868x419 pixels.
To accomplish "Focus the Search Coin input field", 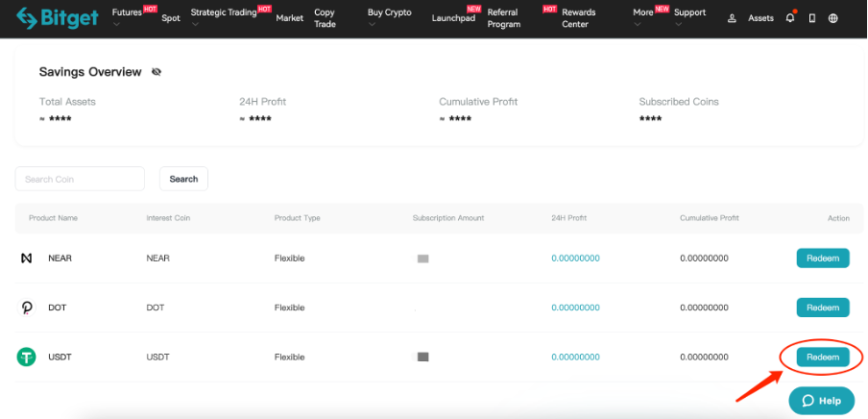I will click(x=81, y=179).
